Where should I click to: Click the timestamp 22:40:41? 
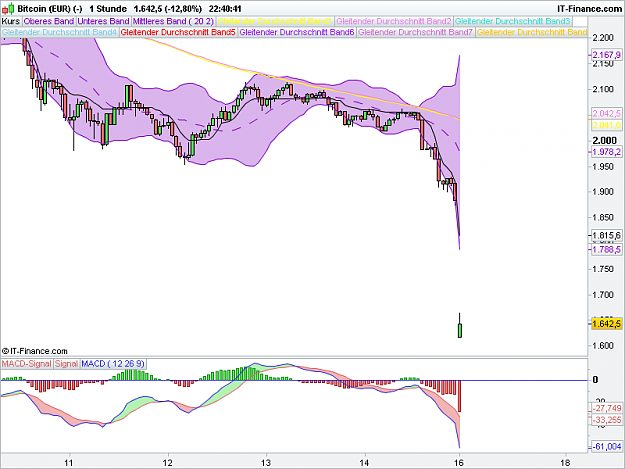click(x=225, y=8)
